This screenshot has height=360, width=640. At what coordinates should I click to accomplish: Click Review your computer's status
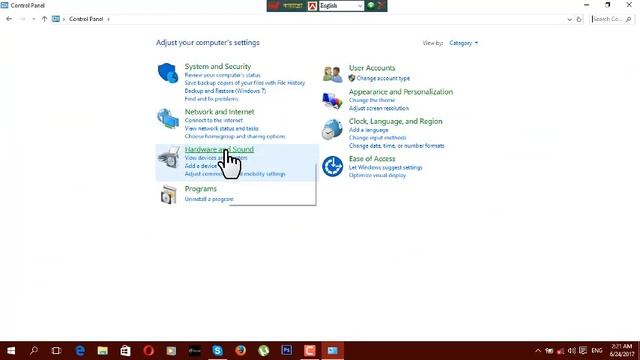(222, 75)
